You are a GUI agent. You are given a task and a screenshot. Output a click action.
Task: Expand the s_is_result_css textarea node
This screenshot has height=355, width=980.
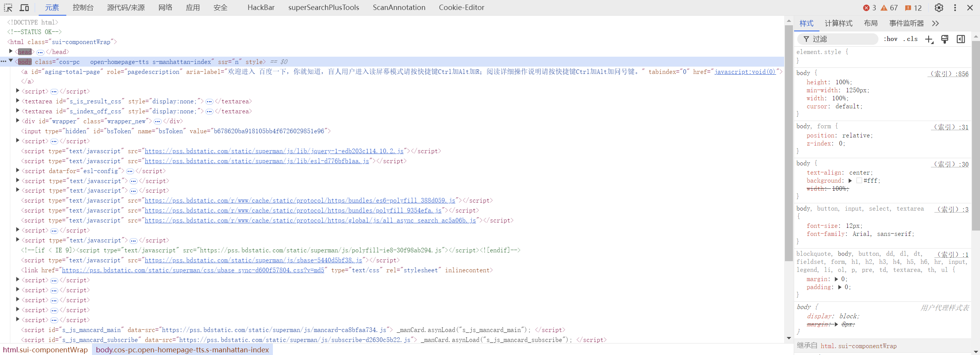coord(18,101)
